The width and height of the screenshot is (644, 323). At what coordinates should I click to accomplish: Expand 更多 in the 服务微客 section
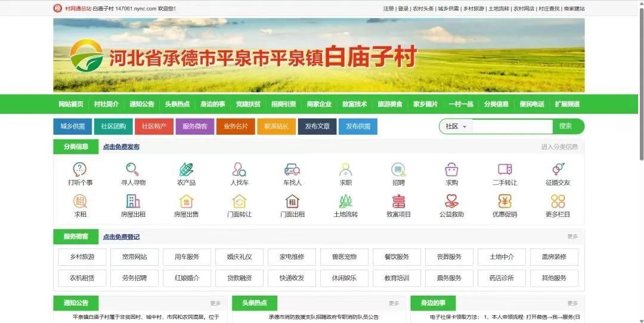[572, 237]
